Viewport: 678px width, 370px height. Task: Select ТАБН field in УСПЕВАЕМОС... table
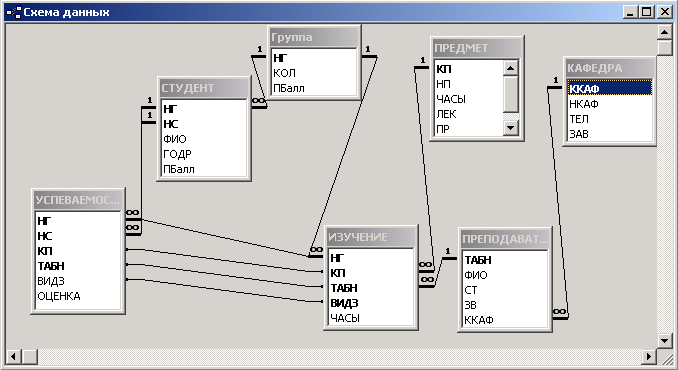pos(78,266)
